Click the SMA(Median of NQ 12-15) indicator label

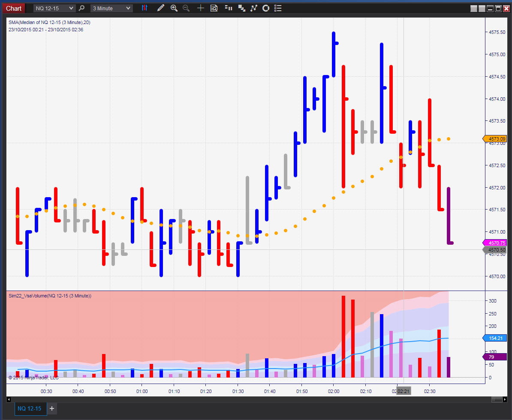[x=49, y=22]
